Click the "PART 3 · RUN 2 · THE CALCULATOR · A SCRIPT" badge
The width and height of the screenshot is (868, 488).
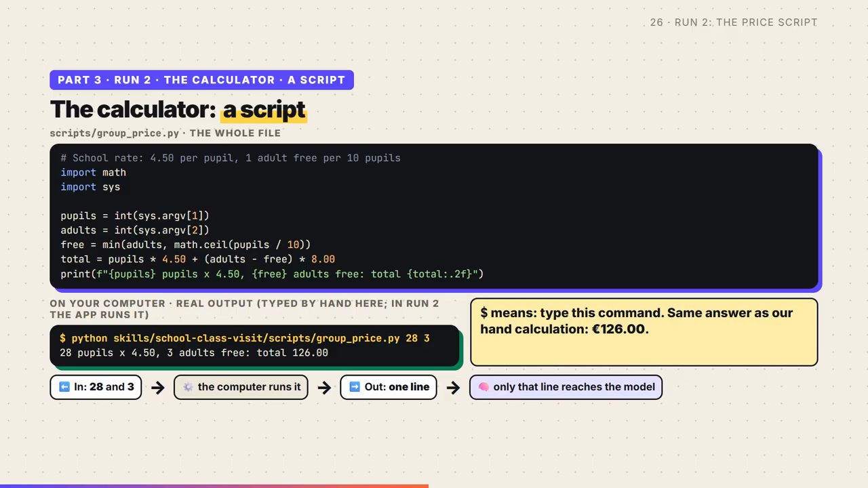point(201,80)
